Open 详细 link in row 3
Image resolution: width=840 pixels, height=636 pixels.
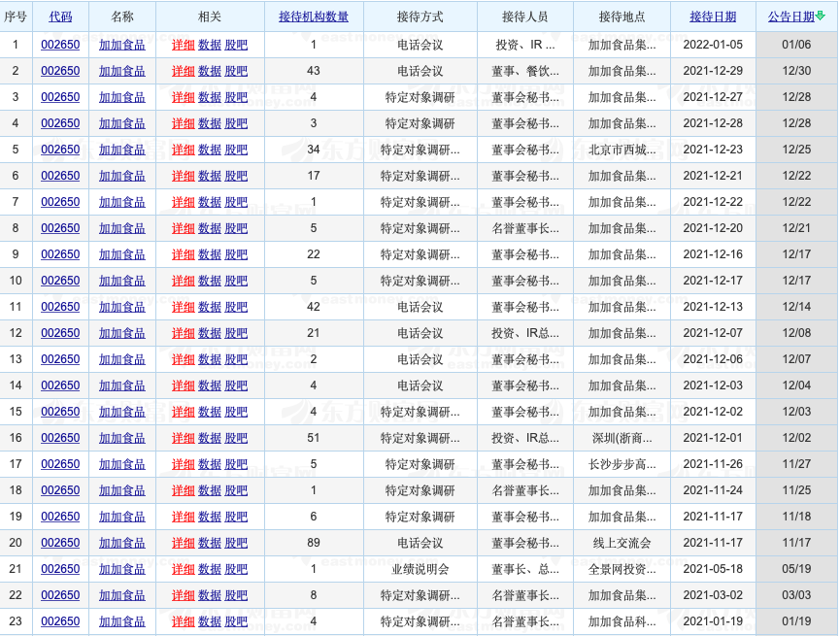pyautogui.click(x=183, y=97)
